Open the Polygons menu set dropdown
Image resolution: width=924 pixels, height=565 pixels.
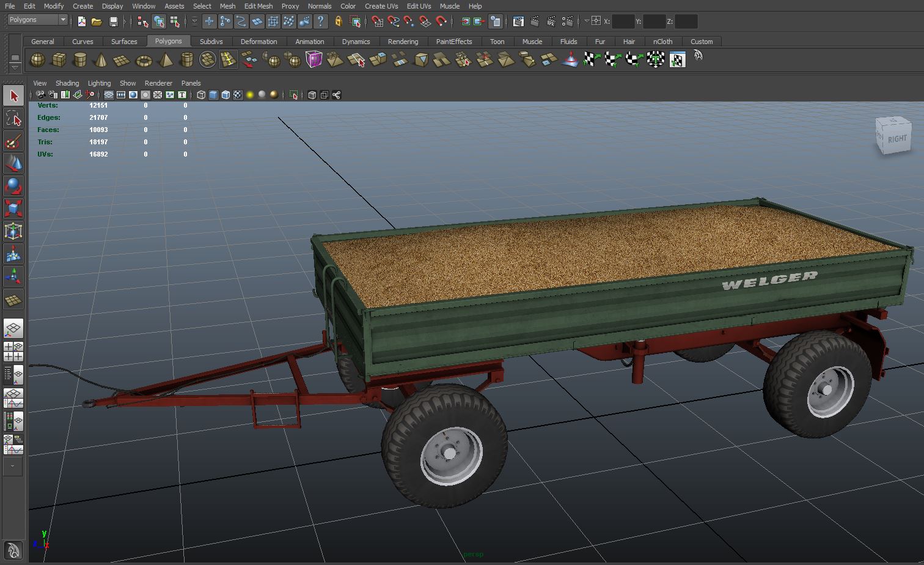point(37,20)
